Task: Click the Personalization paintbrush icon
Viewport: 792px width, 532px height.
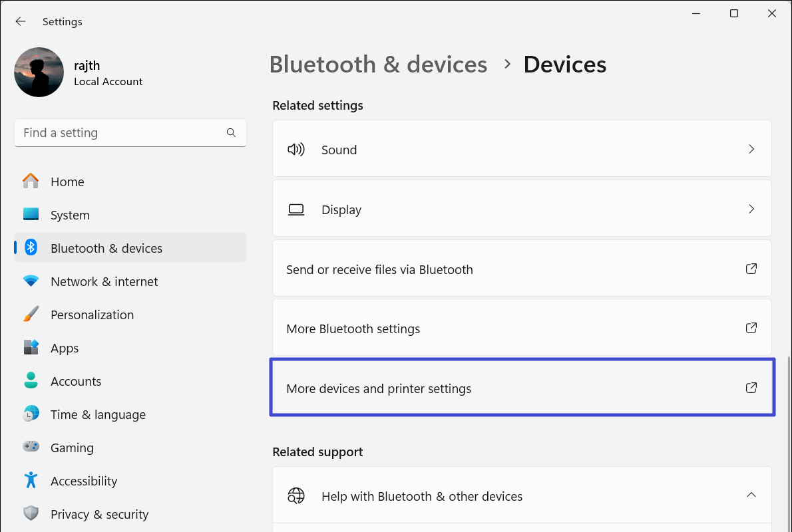Action: click(31, 315)
